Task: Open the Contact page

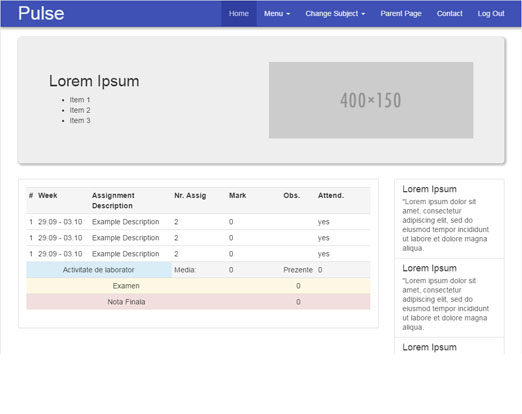Action: [449, 14]
